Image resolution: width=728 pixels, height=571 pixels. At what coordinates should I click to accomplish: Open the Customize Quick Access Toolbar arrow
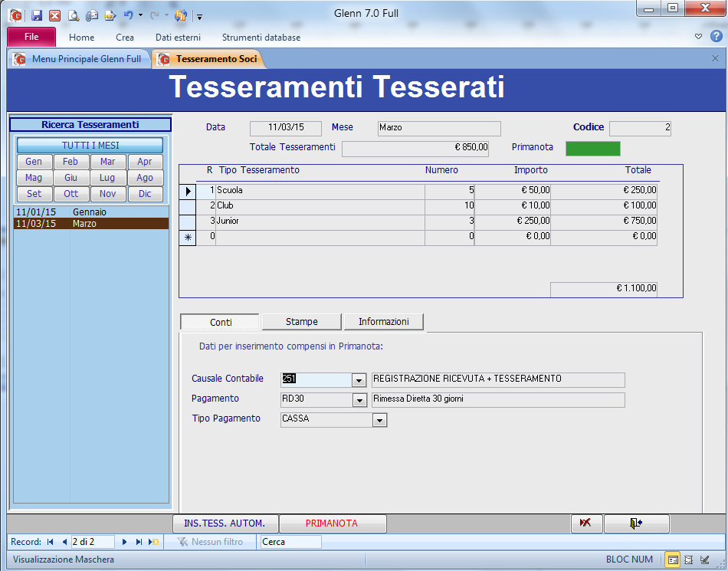[x=200, y=17]
